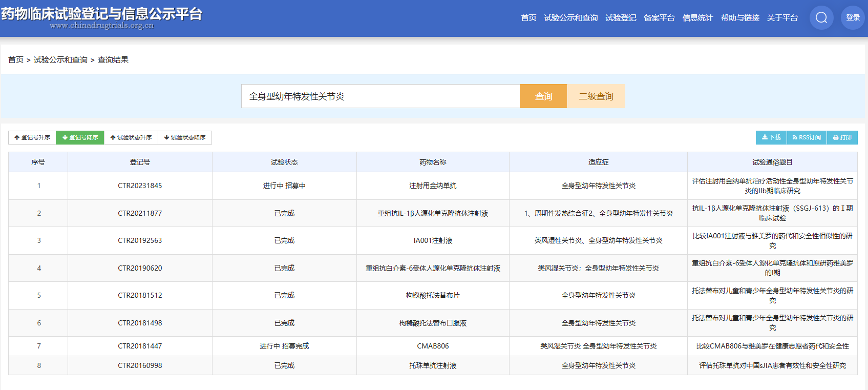Click drug name 枸橼酸托法替布口服液
The height and width of the screenshot is (390, 868).
click(433, 323)
